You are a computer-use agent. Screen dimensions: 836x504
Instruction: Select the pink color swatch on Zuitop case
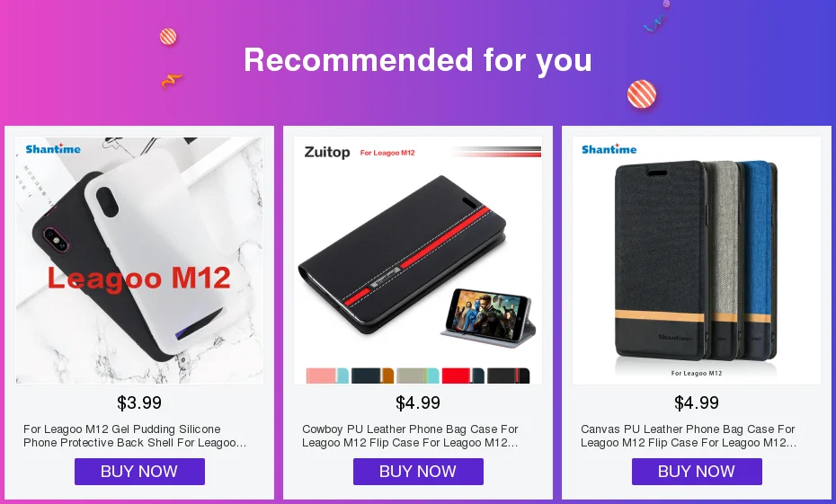click(x=327, y=376)
